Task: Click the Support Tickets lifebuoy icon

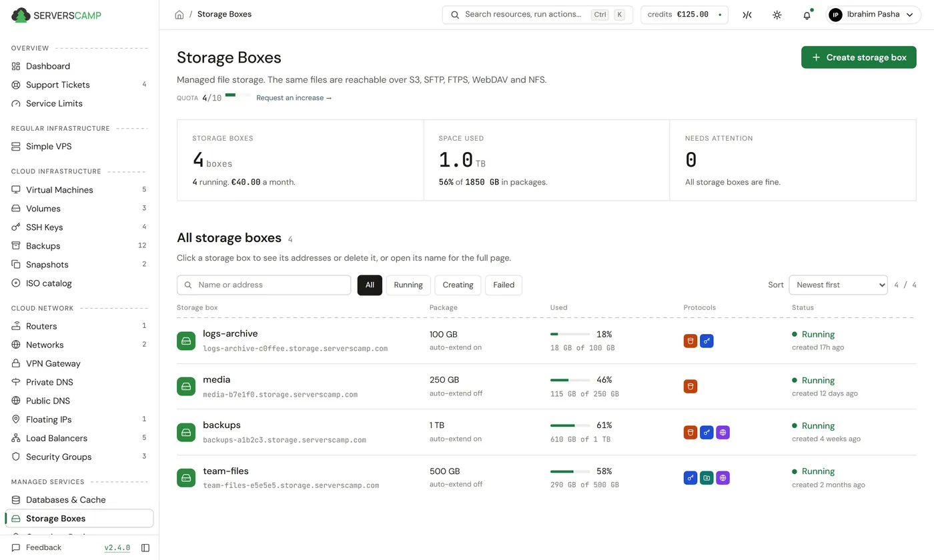Action: pyautogui.click(x=16, y=85)
